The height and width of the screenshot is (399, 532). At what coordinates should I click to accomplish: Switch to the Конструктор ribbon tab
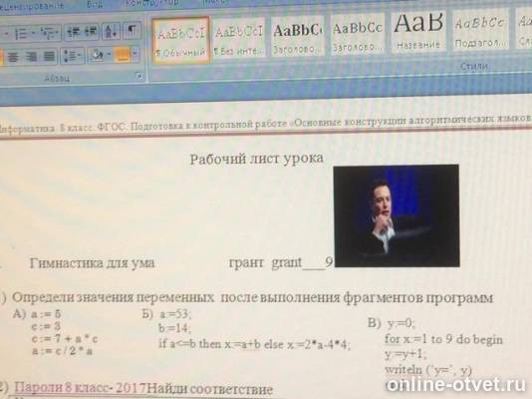(x=152, y=3)
